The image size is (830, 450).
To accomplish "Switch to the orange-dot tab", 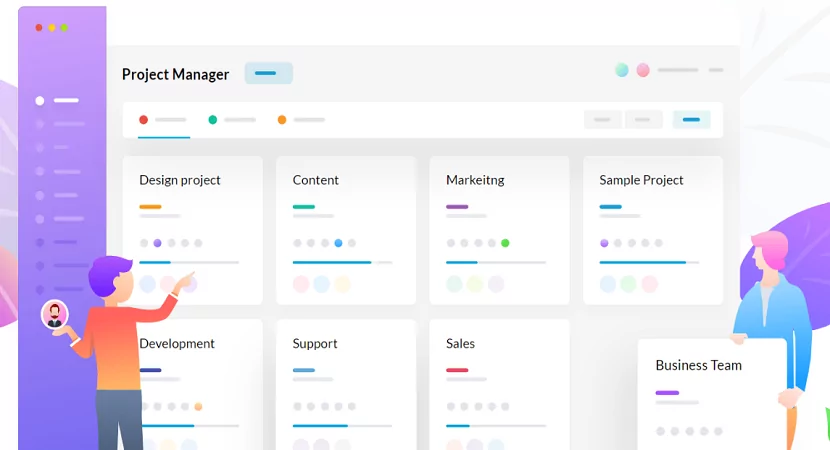I will coord(301,120).
